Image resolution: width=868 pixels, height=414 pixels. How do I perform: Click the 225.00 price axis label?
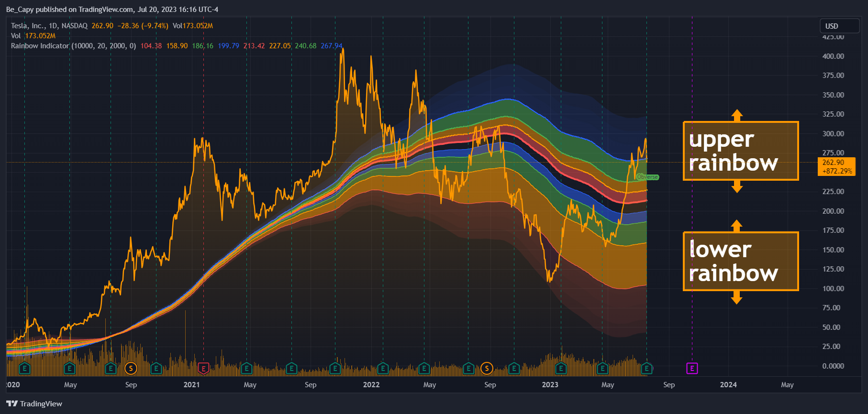pyautogui.click(x=833, y=192)
